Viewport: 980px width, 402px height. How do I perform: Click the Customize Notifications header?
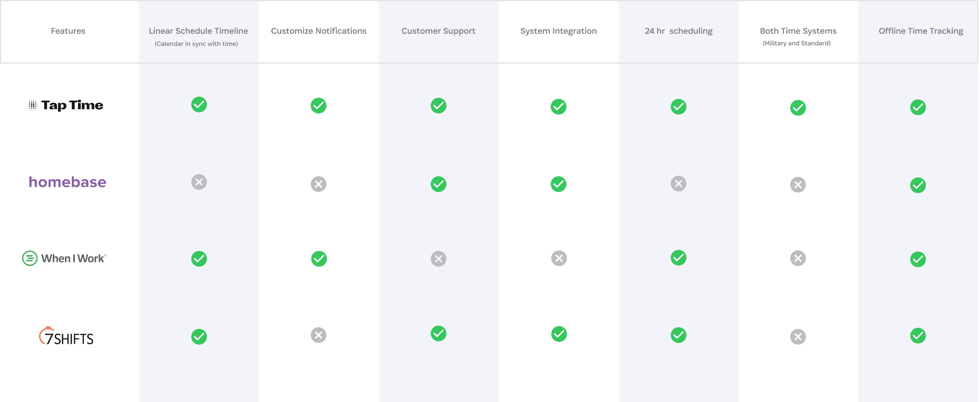319,31
